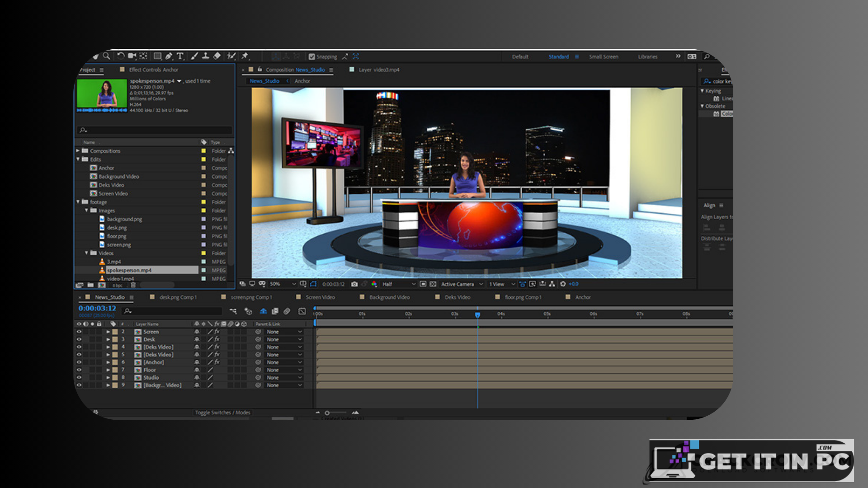Select the Puppet Pin tool

(245, 56)
